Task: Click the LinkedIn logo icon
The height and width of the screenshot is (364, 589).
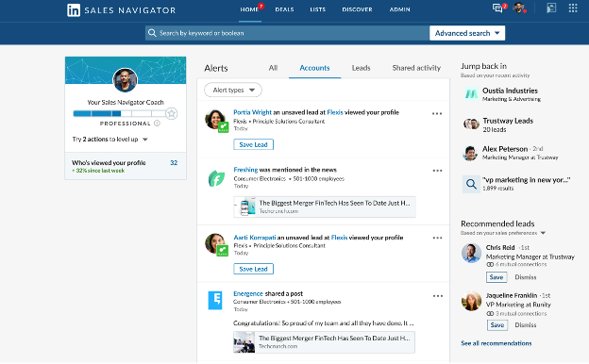Action: click(x=74, y=10)
